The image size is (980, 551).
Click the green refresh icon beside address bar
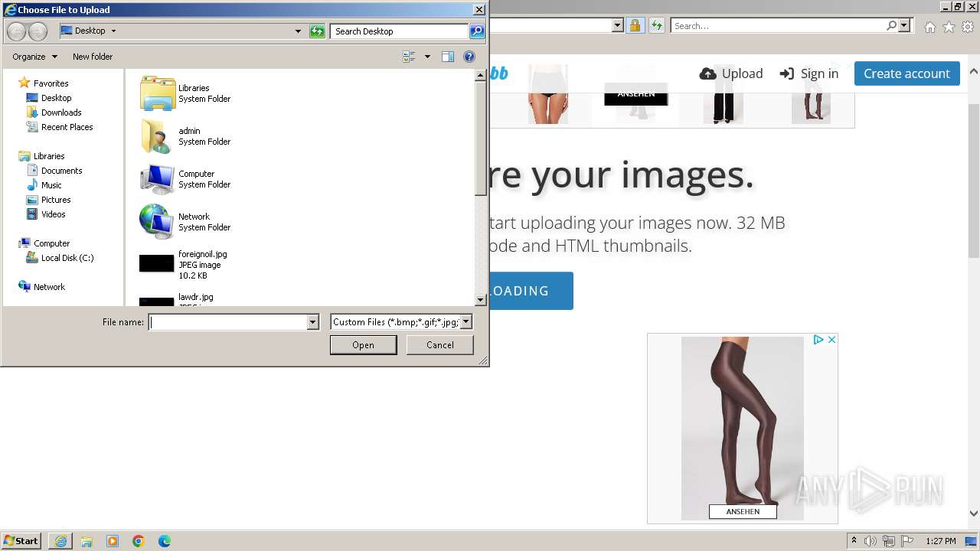point(317,31)
